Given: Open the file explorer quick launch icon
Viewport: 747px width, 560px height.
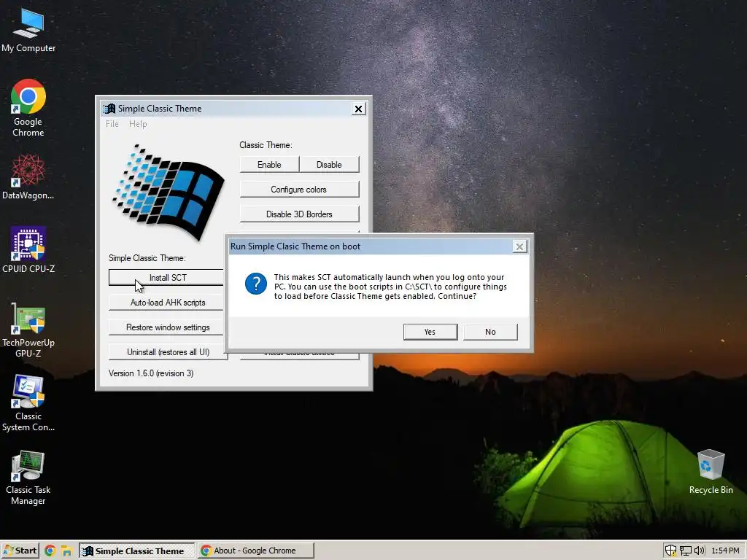Looking at the screenshot, I should coord(66,551).
